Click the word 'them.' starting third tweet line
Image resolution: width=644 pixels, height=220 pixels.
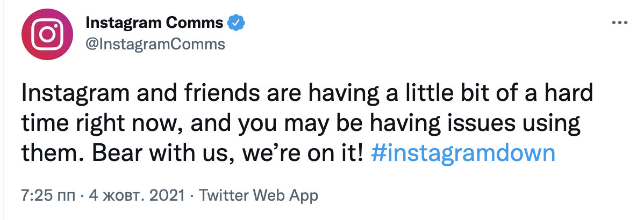click(48, 153)
